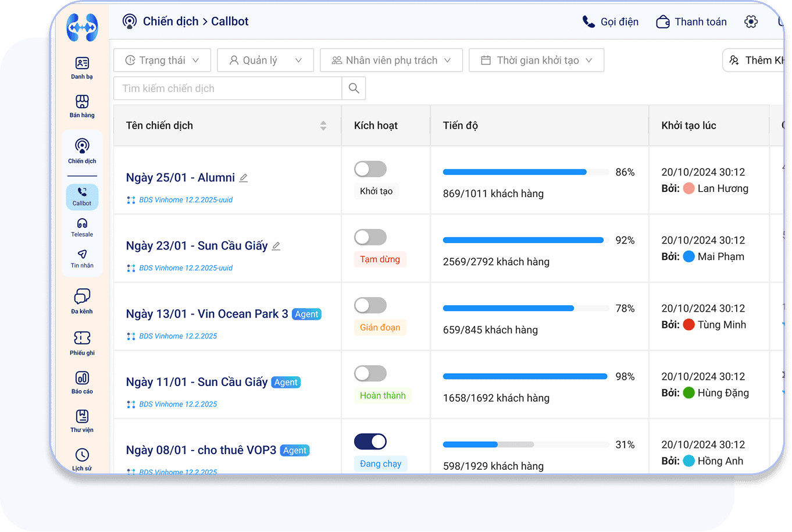Click the progress bar for Ngày 11/01 campaign
The width and height of the screenshot is (792, 532).
tap(525, 377)
